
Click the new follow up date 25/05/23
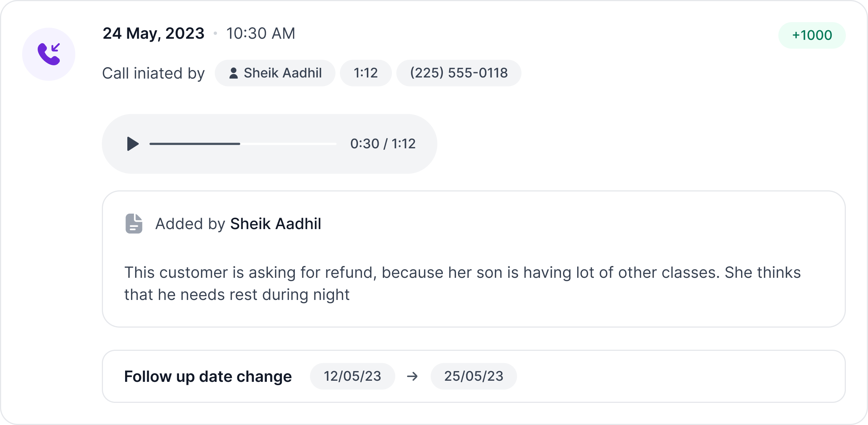(x=473, y=376)
